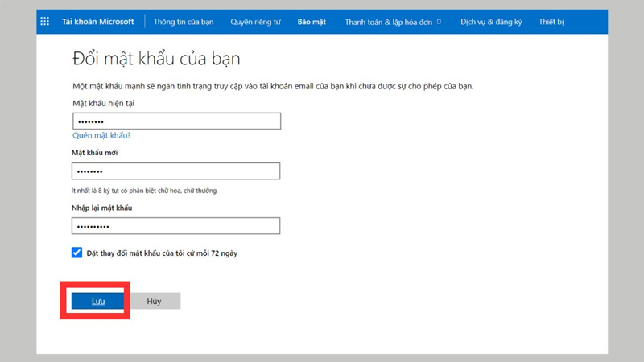This screenshot has height=362, width=644.
Task: Open Thanh toán & lập hóa đơn menu
Action: tap(393, 22)
